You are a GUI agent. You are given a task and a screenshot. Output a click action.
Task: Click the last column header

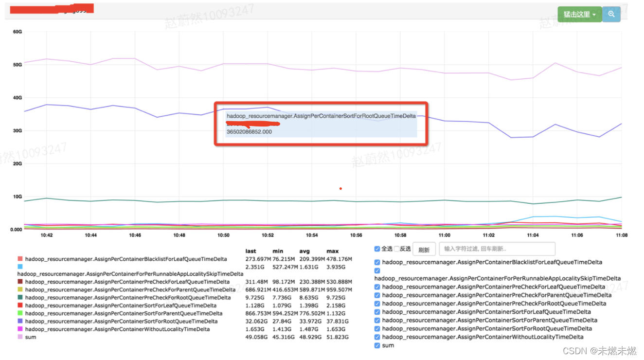coord(251,251)
